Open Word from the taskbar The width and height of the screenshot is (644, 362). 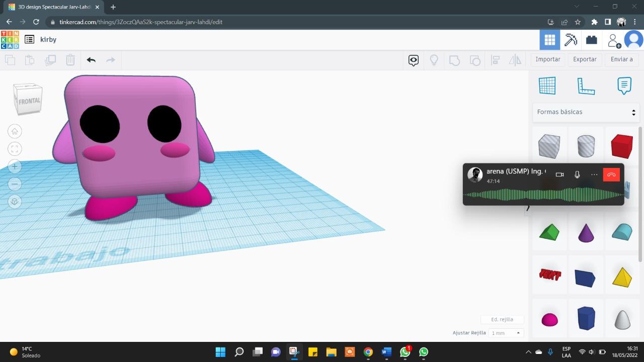tap(386, 352)
